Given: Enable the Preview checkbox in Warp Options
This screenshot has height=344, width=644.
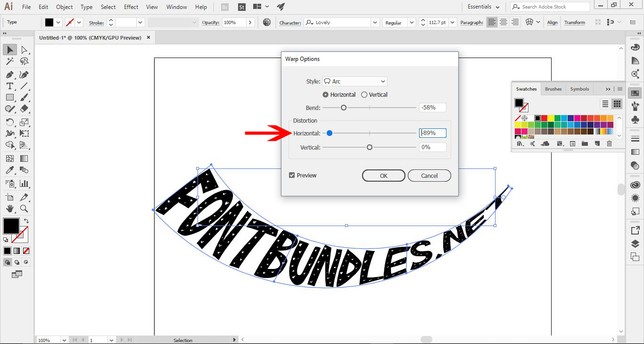Looking at the screenshot, I should click(x=291, y=175).
